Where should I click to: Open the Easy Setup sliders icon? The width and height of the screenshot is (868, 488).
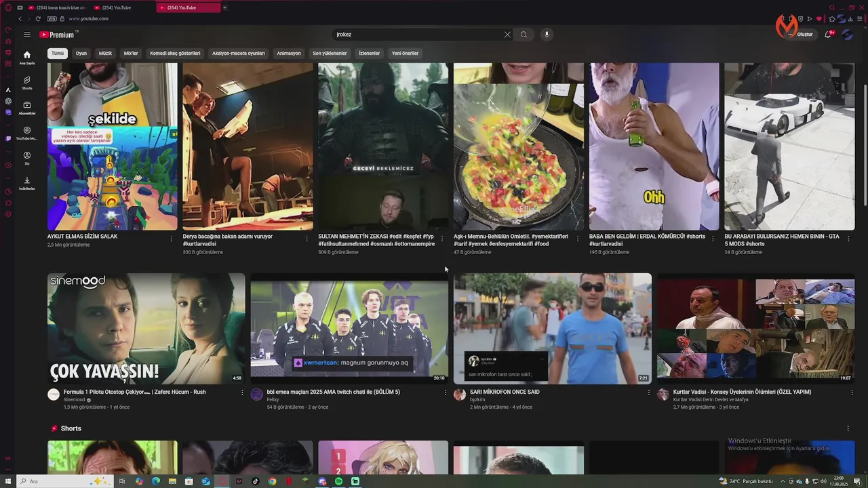(x=859, y=19)
